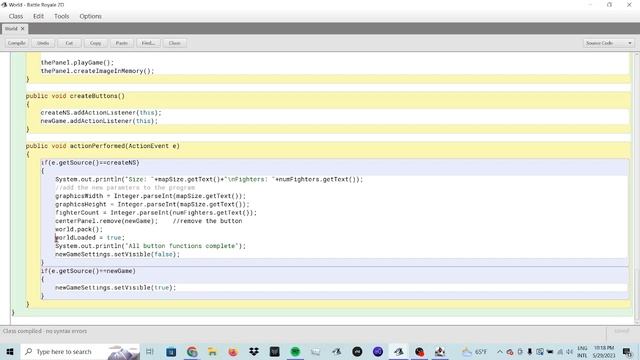The height and width of the screenshot is (360, 640).
Task: Show hidden system tray icons
Action: [x=500, y=351]
